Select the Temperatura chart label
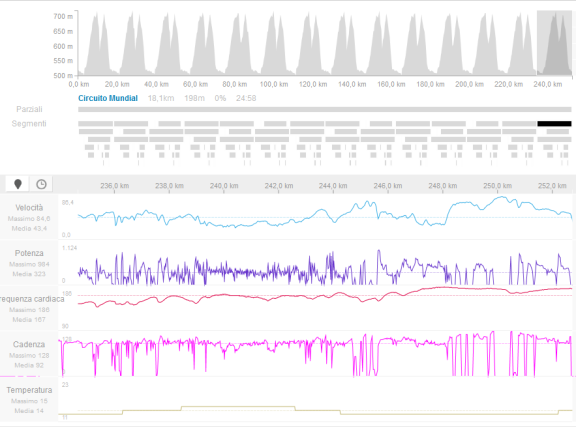 [29, 390]
